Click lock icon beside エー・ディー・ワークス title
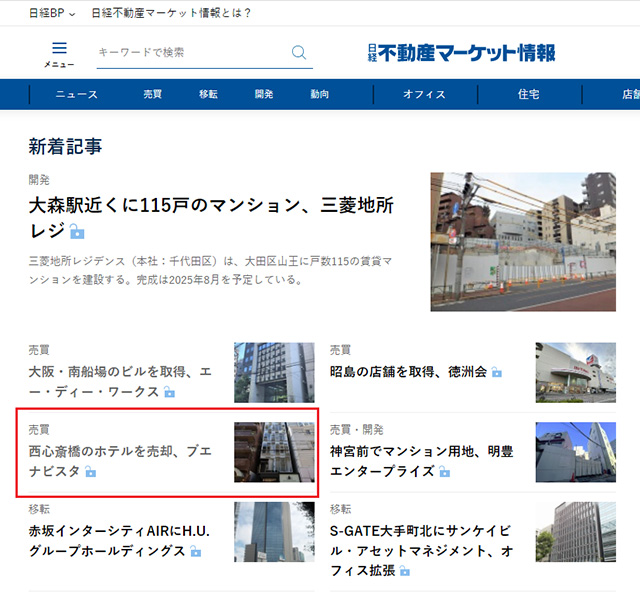This screenshot has height=600, width=640. [x=169, y=392]
